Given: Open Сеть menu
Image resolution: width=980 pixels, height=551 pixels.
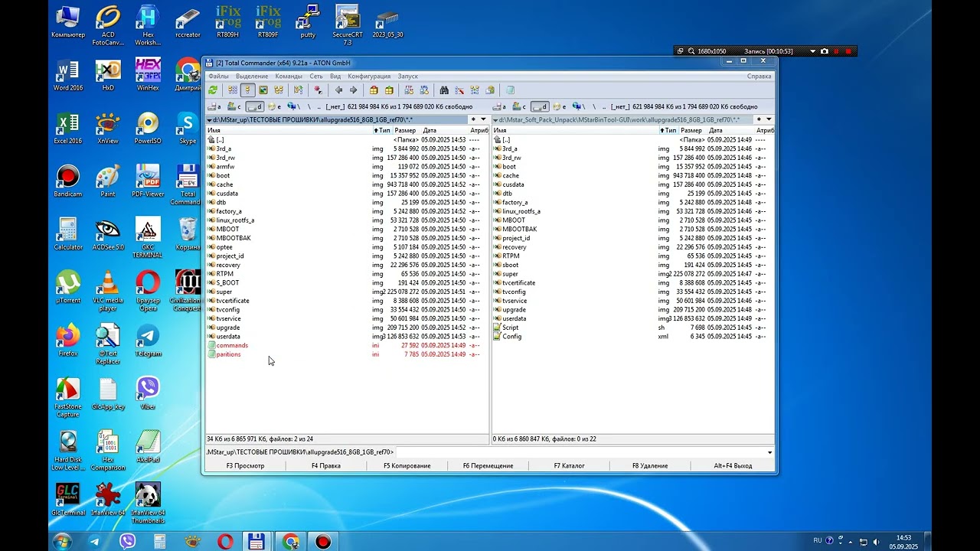Looking at the screenshot, I should click(316, 77).
